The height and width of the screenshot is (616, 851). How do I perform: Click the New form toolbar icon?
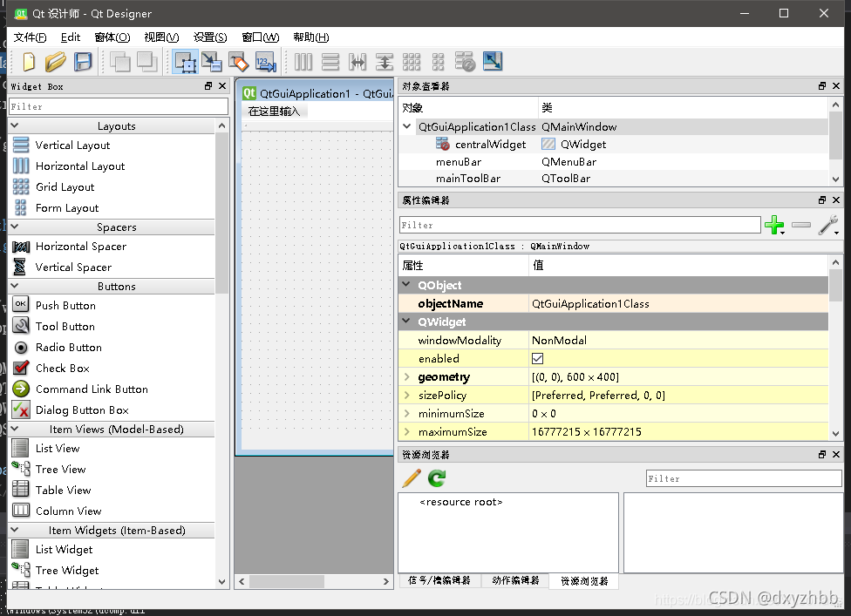[29, 62]
